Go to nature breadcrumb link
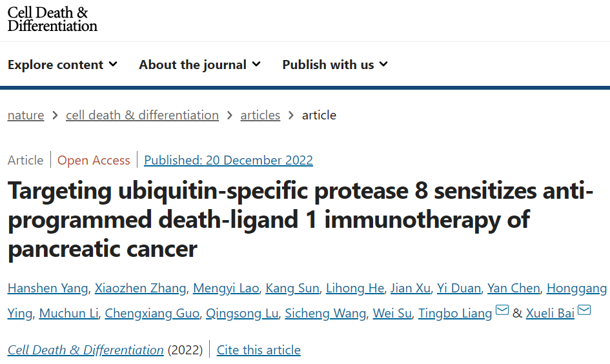Viewport: 610px width, 364px height. 26,115
